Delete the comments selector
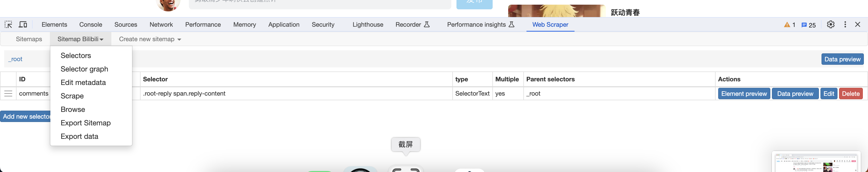Image resolution: width=868 pixels, height=172 pixels. click(850, 94)
